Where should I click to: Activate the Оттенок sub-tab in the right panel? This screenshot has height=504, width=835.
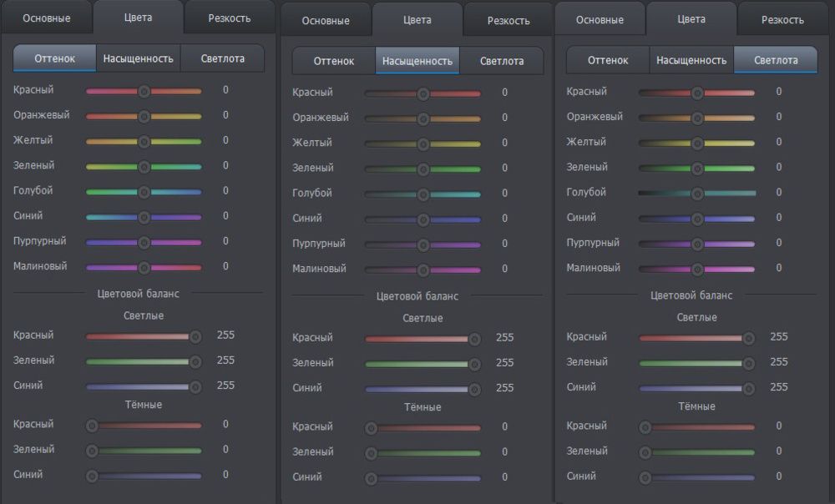point(608,60)
